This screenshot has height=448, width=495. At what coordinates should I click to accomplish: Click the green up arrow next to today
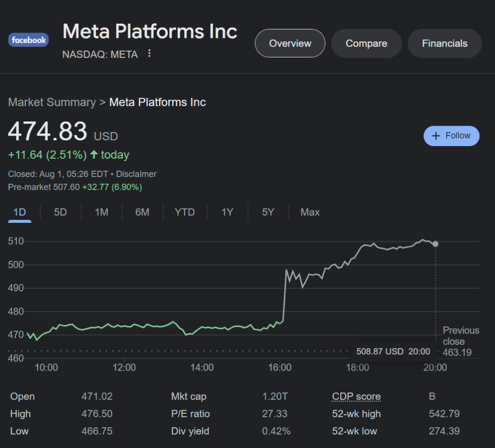[x=94, y=155]
